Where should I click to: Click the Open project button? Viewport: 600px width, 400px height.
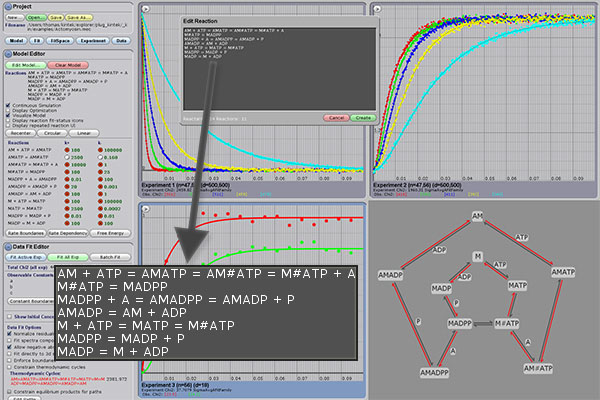(x=35, y=18)
